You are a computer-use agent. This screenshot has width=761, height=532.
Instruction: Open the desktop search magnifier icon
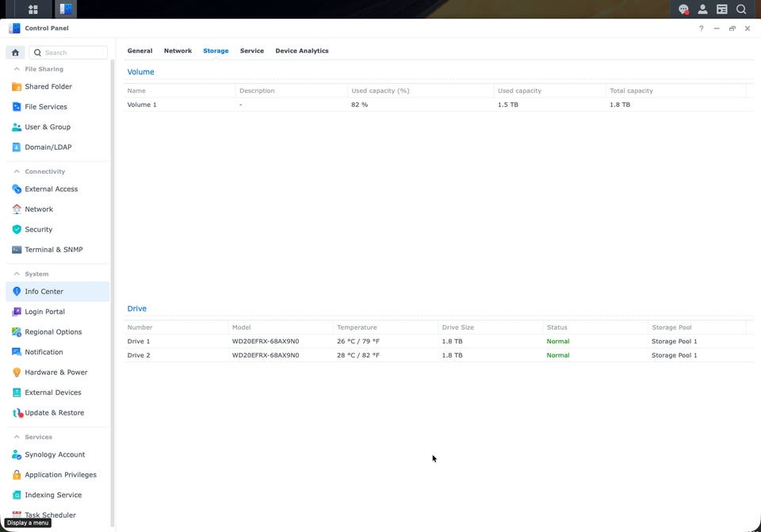741,10
